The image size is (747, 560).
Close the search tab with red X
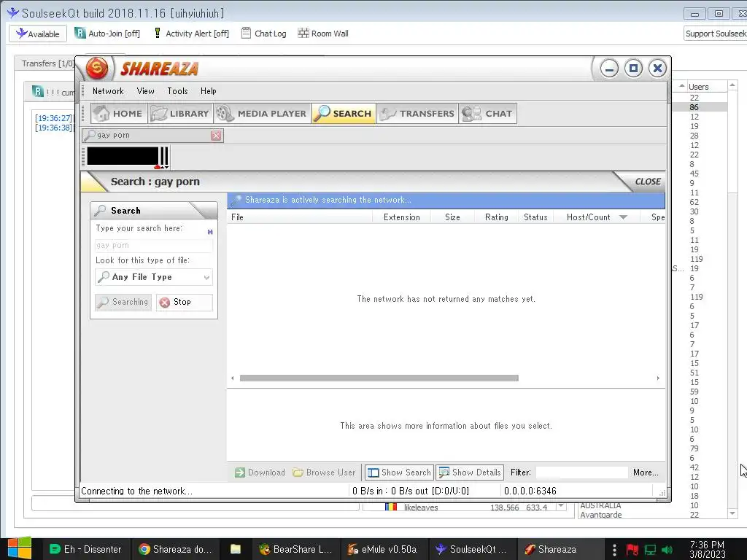coord(216,136)
